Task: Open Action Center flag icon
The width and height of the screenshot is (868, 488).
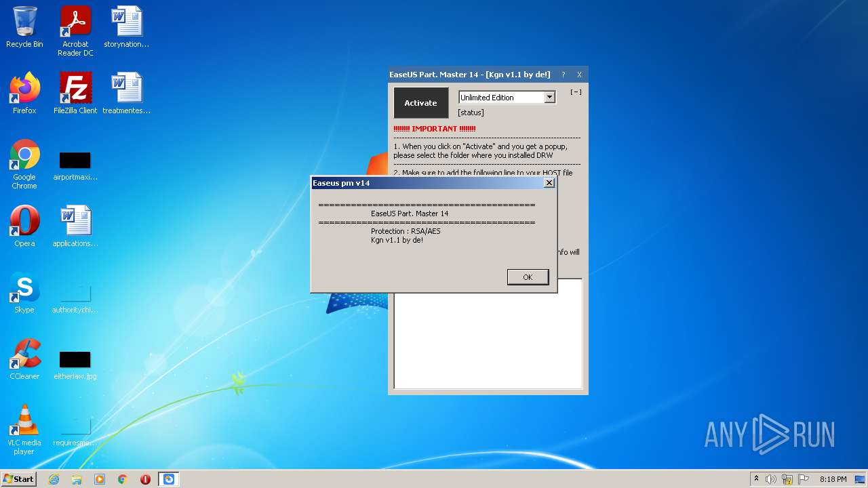Action: click(x=802, y=479)
